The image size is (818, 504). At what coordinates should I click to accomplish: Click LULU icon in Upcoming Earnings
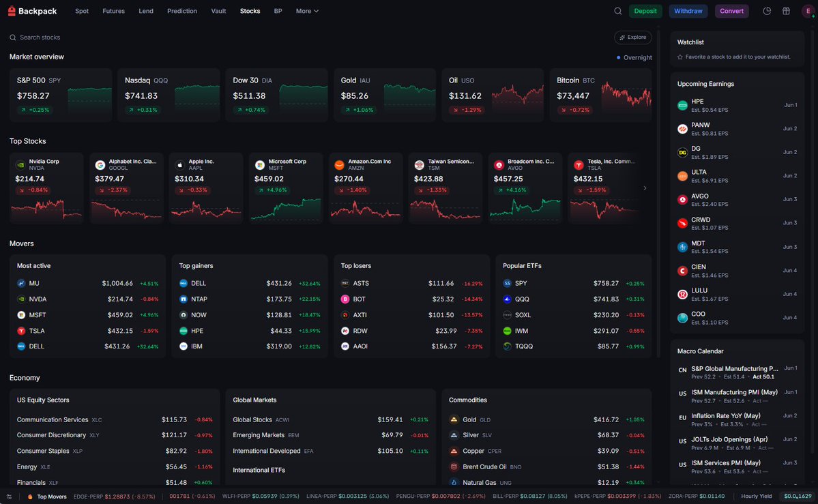point(682,294)
